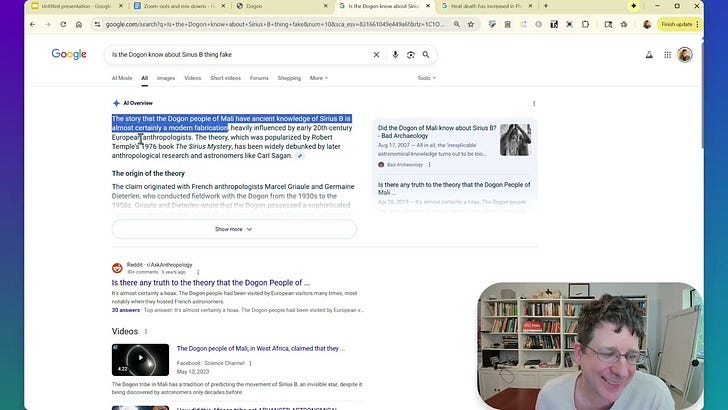Select the Shopping results tab
The width and height of the screenshot is (728, 410).
coord(289,78)
